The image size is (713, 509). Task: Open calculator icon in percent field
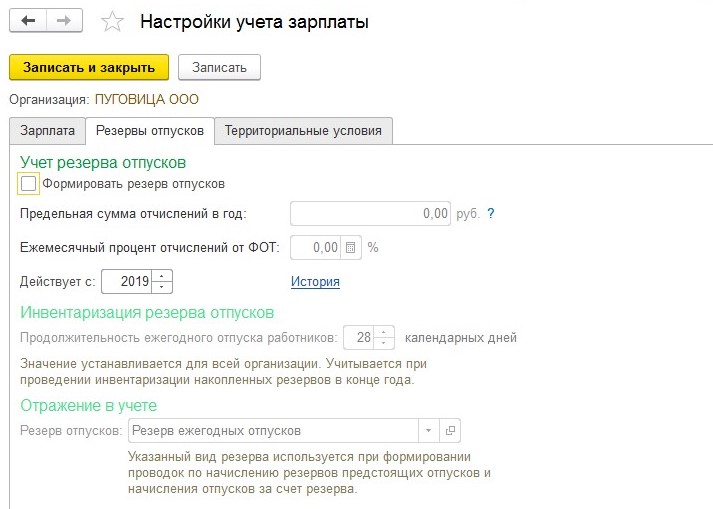pos(350,247)
